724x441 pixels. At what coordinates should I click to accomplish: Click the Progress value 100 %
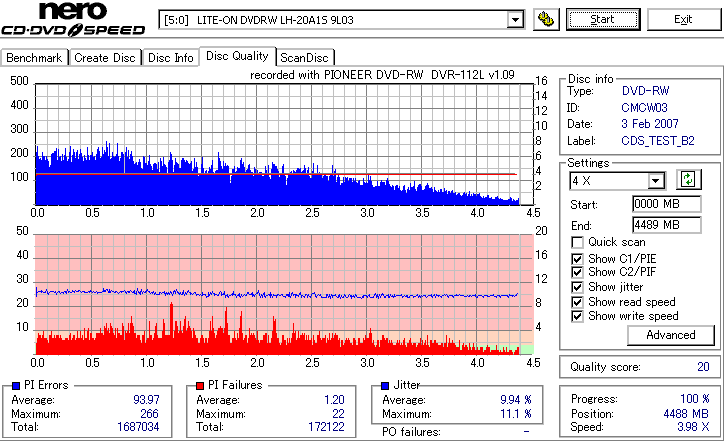point(694,399)
